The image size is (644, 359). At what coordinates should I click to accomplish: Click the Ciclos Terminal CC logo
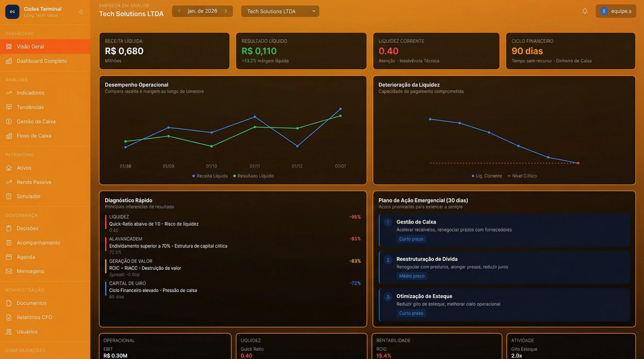point(12,12)
